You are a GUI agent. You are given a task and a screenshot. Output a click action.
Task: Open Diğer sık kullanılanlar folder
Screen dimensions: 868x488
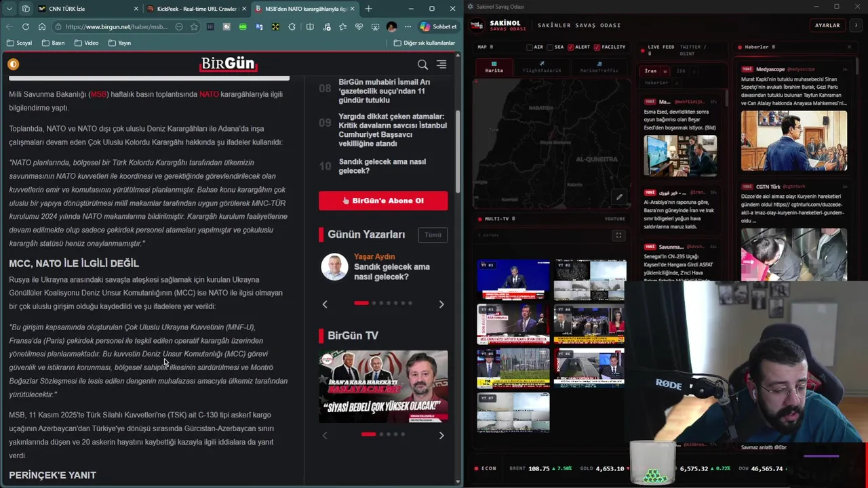point(425,43)
